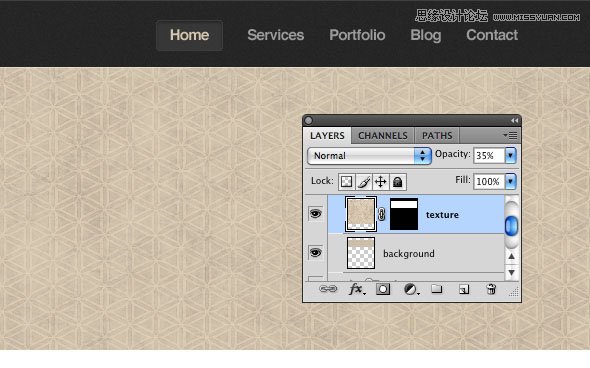Open the Normal blend mode dropdown
590x368 pixels.
pos(369,155)
